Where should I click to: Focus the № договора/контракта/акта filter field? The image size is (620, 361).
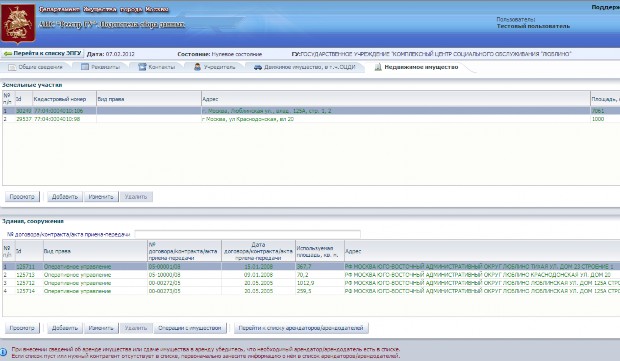click(x=248, y=234)
